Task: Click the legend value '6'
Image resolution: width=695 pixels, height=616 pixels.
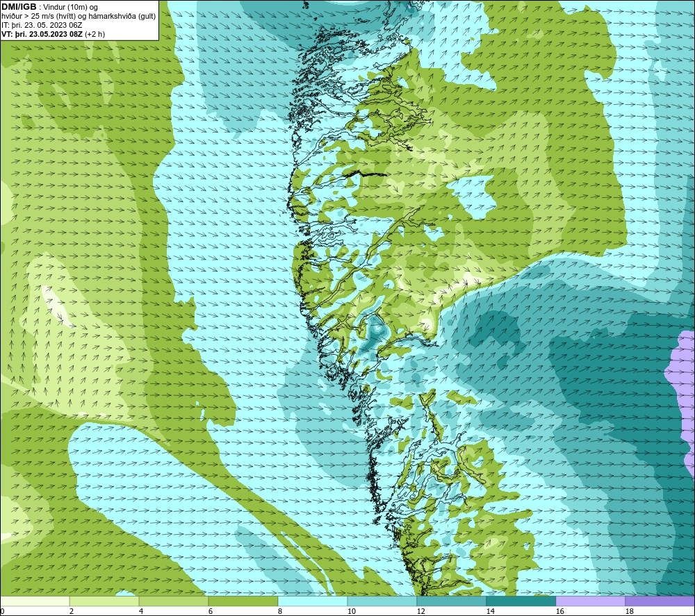Action: 210,611
